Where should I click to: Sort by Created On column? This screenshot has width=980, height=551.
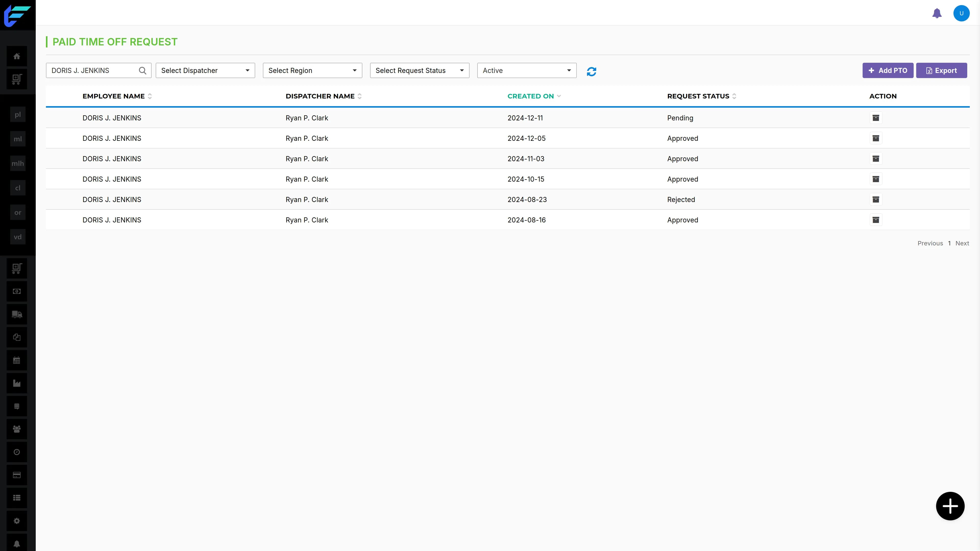click(534, 96)
